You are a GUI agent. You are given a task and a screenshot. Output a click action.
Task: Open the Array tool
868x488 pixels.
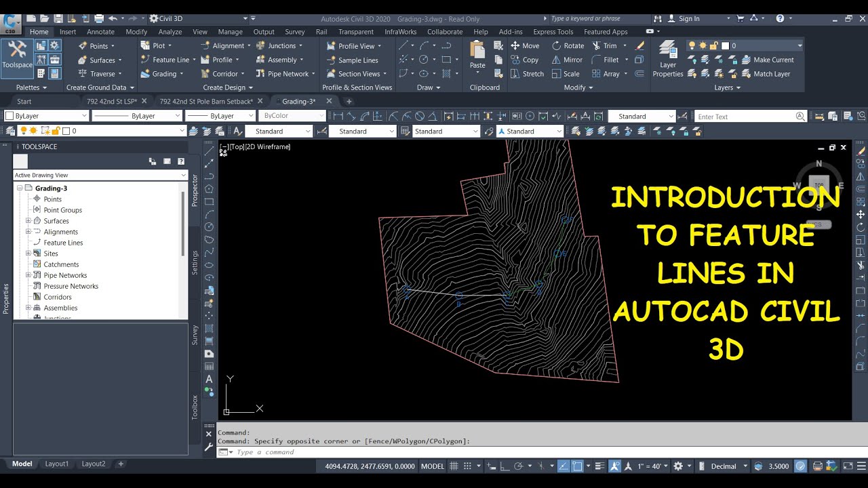[x=606, y=74]
